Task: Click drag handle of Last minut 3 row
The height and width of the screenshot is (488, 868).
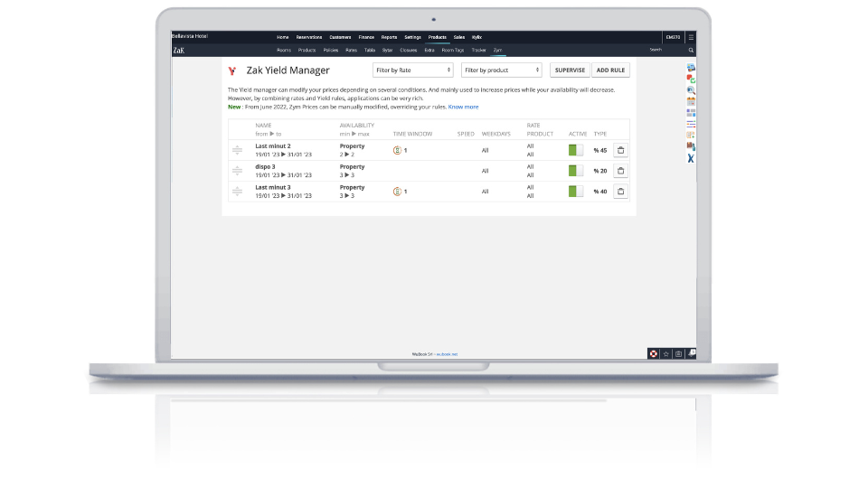Action: click(238, 192)
